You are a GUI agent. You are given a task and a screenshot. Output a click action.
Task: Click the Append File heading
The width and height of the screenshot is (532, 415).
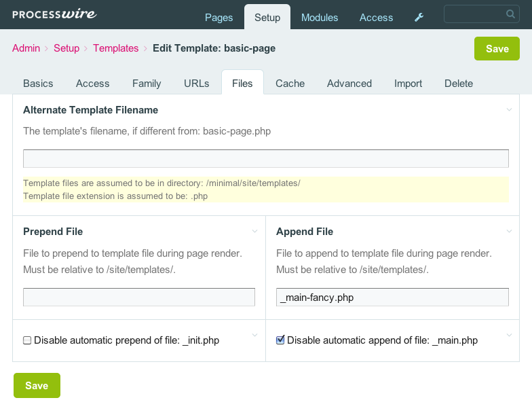(305, 232)
